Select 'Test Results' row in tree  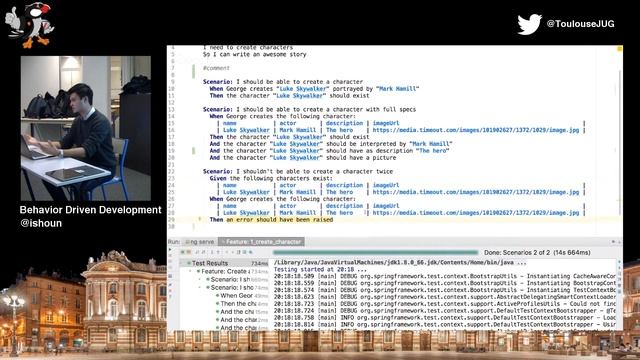click(x=224, y=263)
